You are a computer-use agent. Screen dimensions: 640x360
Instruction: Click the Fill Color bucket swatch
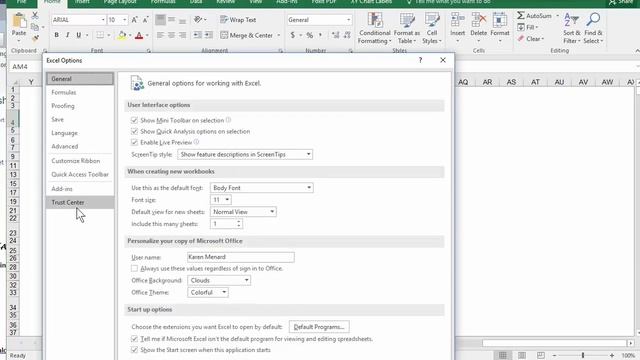(x=122, y=35)
